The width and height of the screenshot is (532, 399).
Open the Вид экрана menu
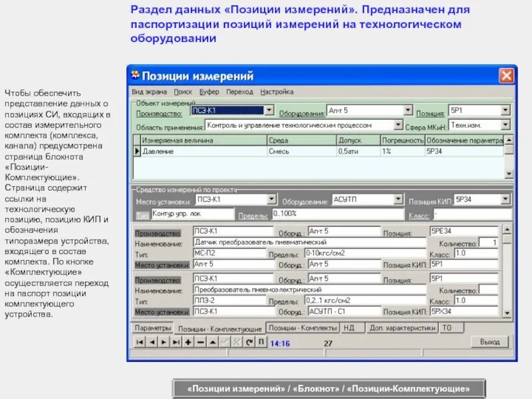click(x=149, y=92)
